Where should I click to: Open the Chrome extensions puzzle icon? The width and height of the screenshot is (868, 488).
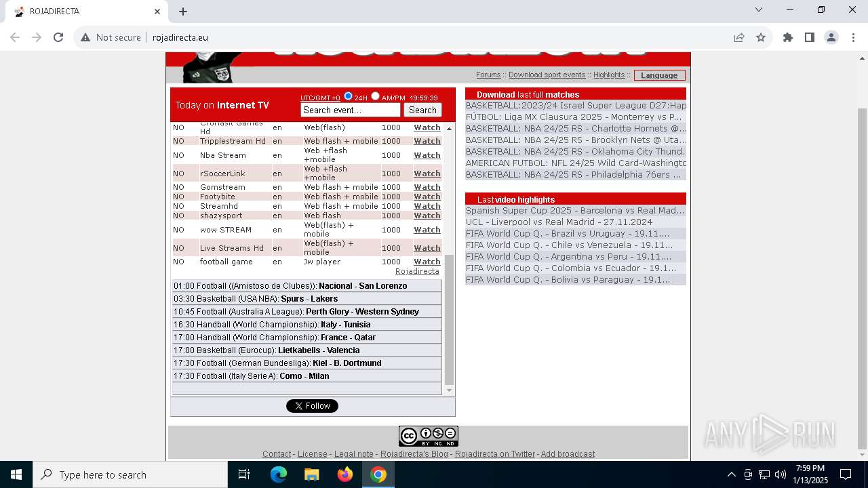coord(788,37)
